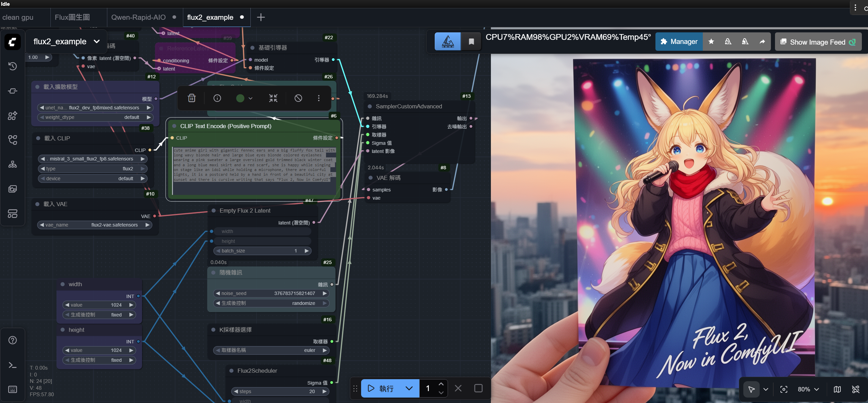The width and height of the screenshot is (868, 403).
Task: Click the blue ship icon button in top bar
Action: (x=448, y=42)
